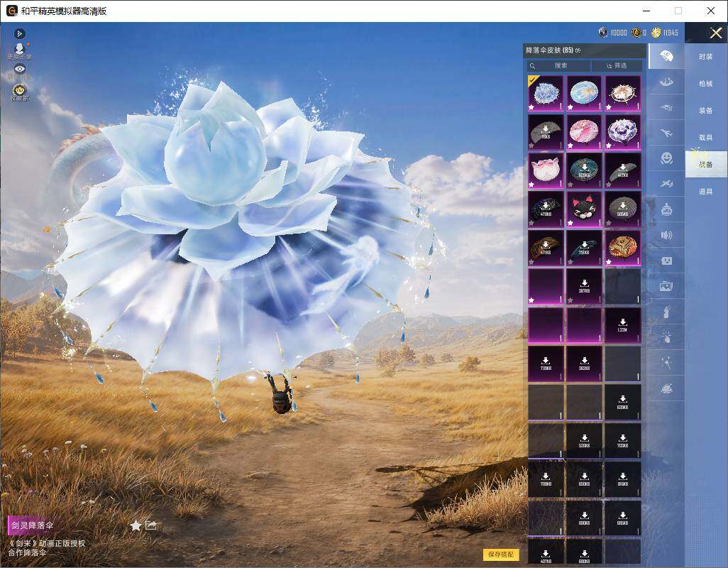The height and width of the screenshot is (568, 728).
Task: Open the 筛选 filter dropdown
Action: point(617,66)
